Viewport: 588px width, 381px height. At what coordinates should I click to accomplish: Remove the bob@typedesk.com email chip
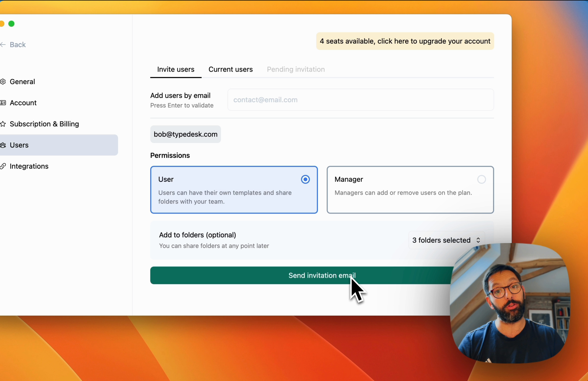click(x=185, y=134)
